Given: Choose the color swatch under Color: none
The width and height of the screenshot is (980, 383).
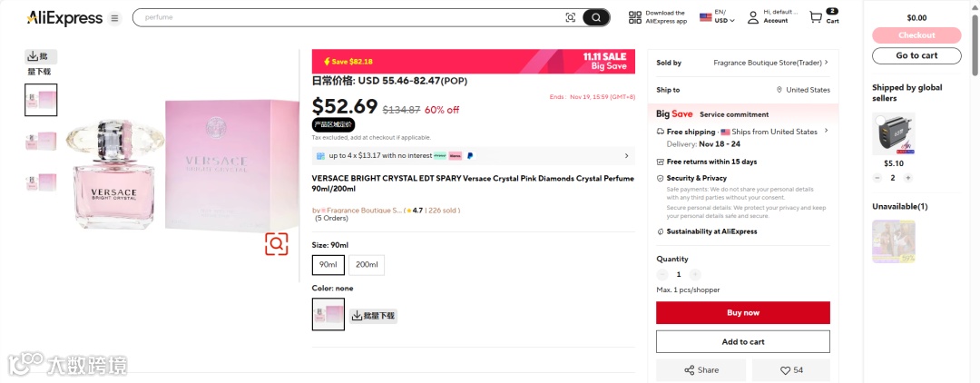Looking at the screenshot, I should (328, 314).
